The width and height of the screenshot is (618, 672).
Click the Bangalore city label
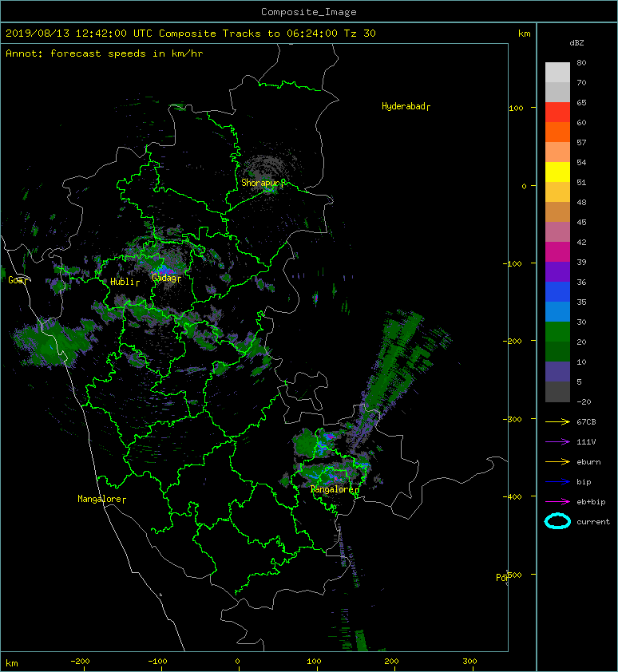click(x=335, y=489)
